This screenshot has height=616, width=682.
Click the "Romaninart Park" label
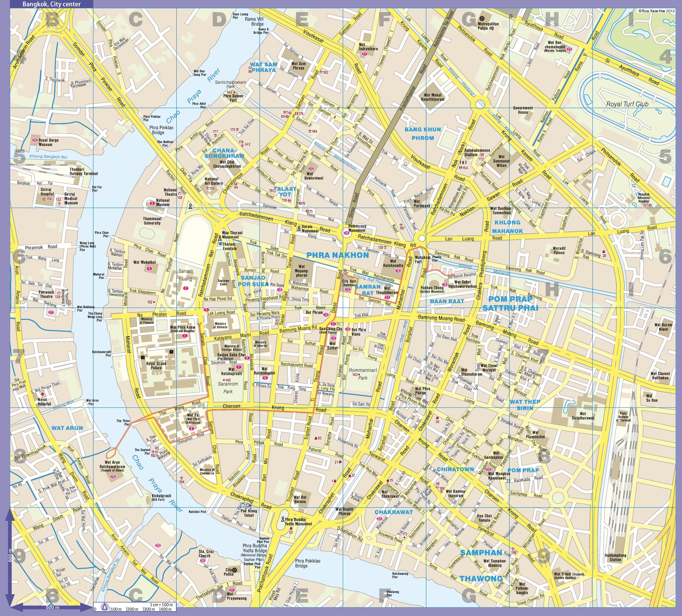pos(363,374)
